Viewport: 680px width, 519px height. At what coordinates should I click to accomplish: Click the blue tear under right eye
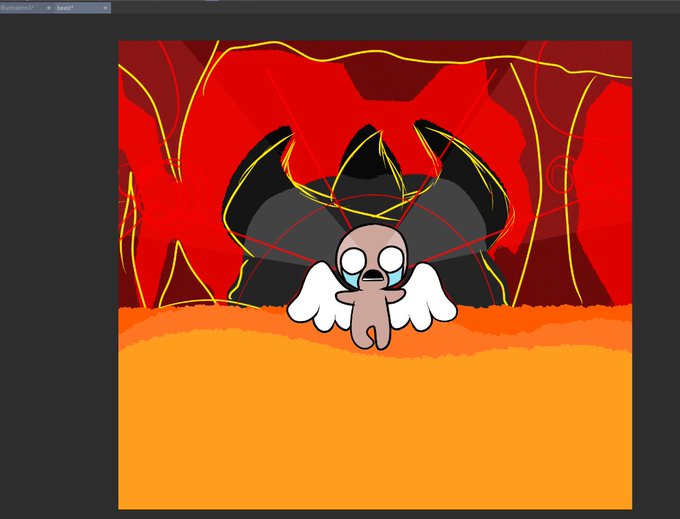pos(396,276)
